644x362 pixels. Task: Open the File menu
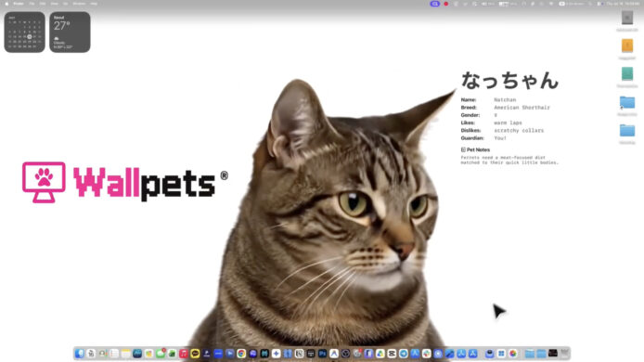click(x=32, y=4)
